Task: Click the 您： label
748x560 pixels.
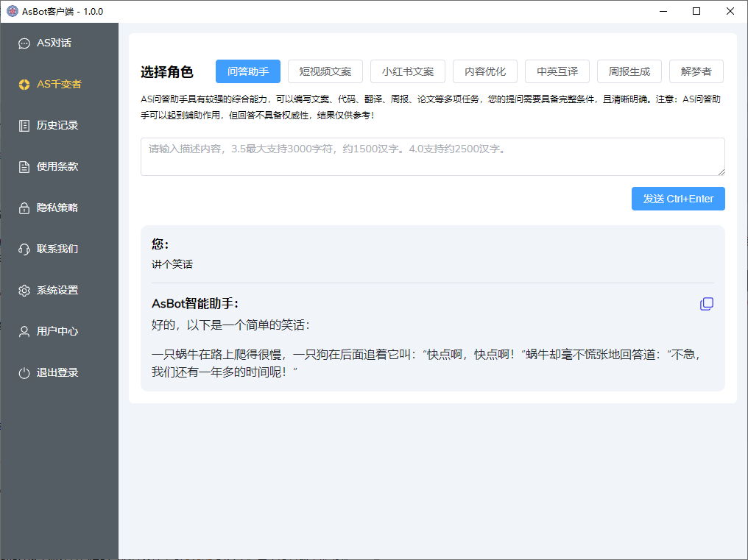Action: point(160,244)
